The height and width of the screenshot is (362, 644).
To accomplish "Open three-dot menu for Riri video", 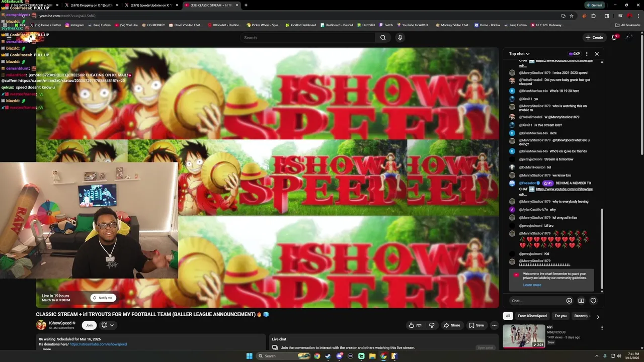I will point(602,328).
